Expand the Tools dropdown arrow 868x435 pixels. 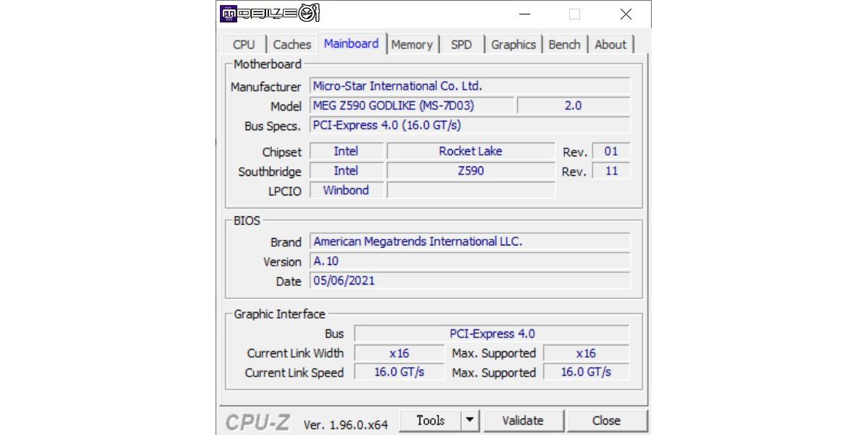470,421
